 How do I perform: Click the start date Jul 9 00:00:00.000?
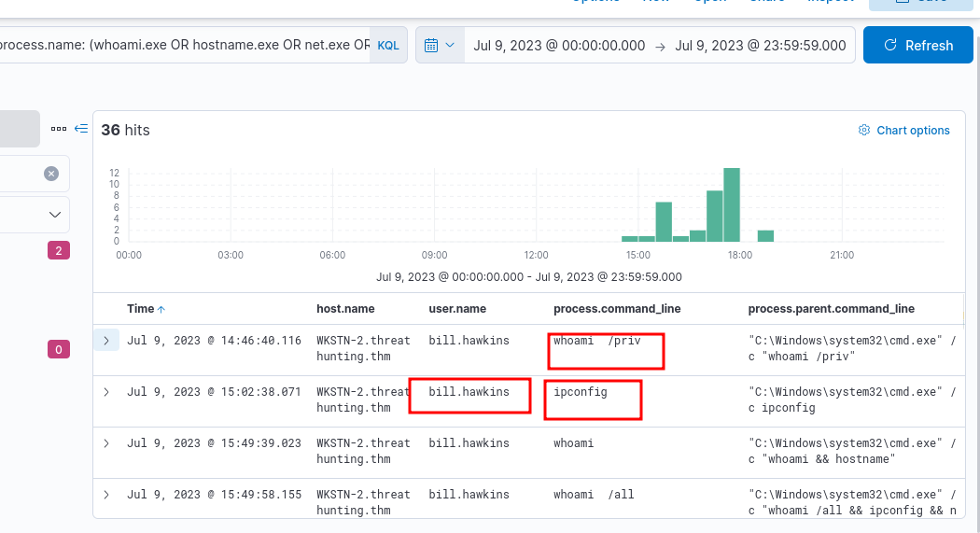pyautogui.click(x=559, y=45)
